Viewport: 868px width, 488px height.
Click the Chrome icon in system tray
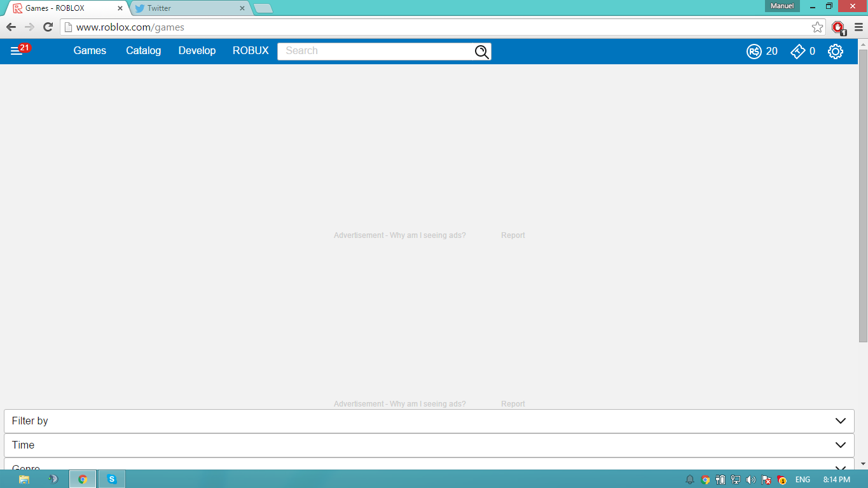point(705,480)
